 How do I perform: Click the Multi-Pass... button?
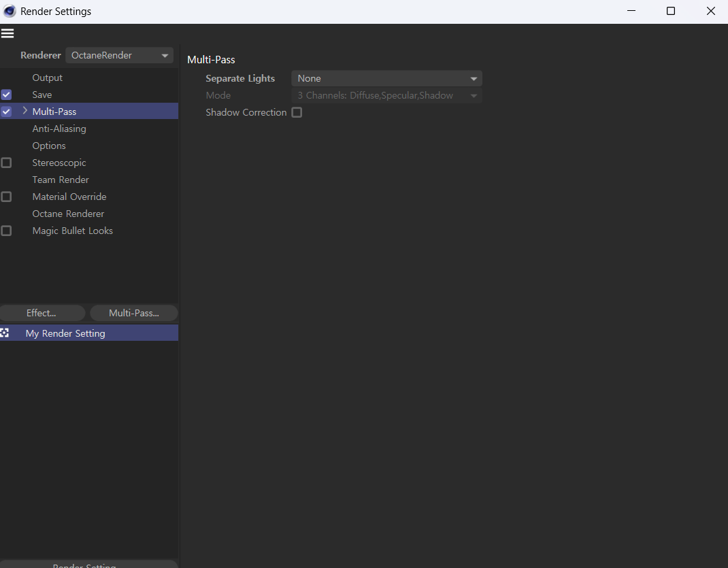pos(134,313)
